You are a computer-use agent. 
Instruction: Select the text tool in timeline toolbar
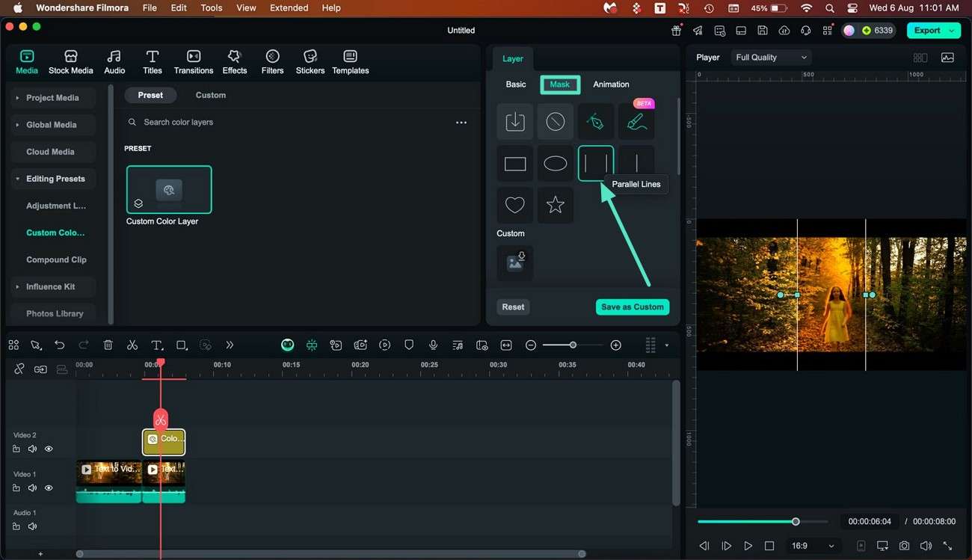pos(157,345)
